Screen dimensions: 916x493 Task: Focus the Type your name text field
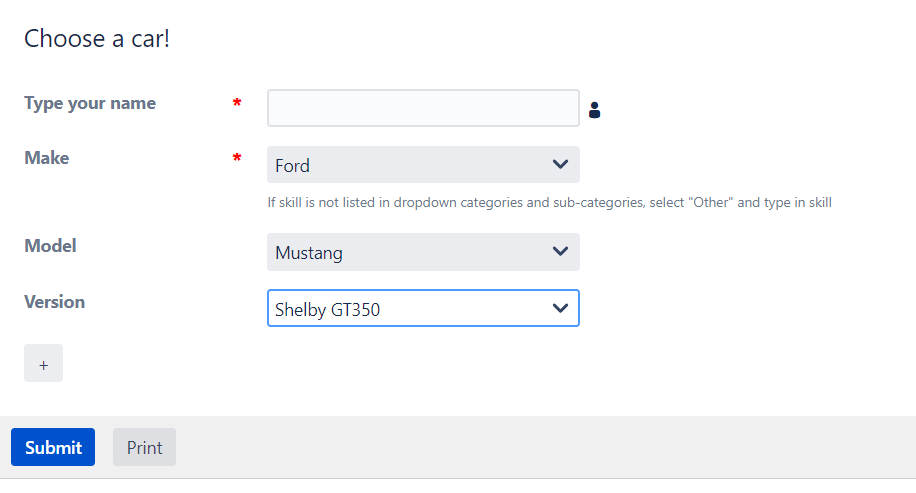(x=424, y=108)
